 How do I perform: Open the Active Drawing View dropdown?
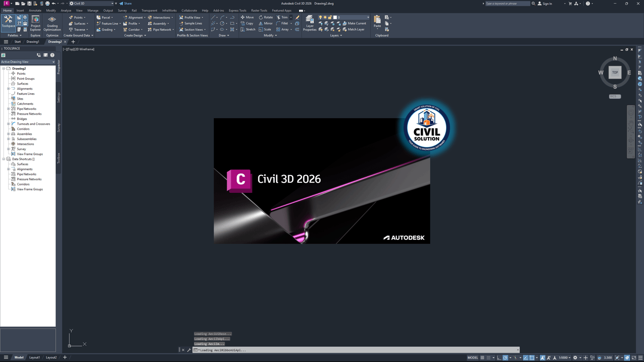coord(28,62)
